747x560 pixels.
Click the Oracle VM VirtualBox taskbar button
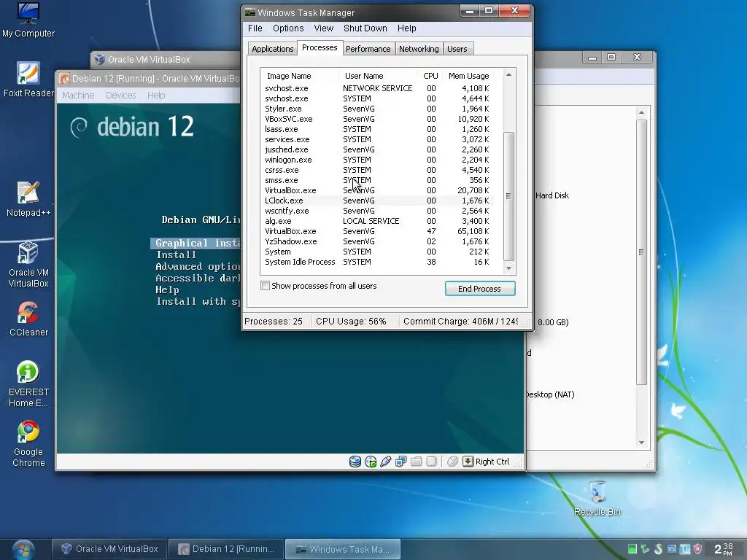tap(109, 549)
